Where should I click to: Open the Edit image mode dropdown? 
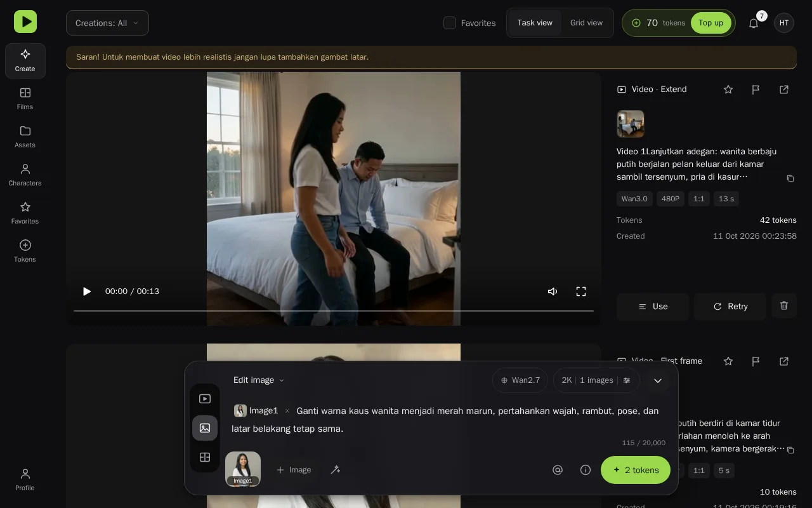(259, 380)
